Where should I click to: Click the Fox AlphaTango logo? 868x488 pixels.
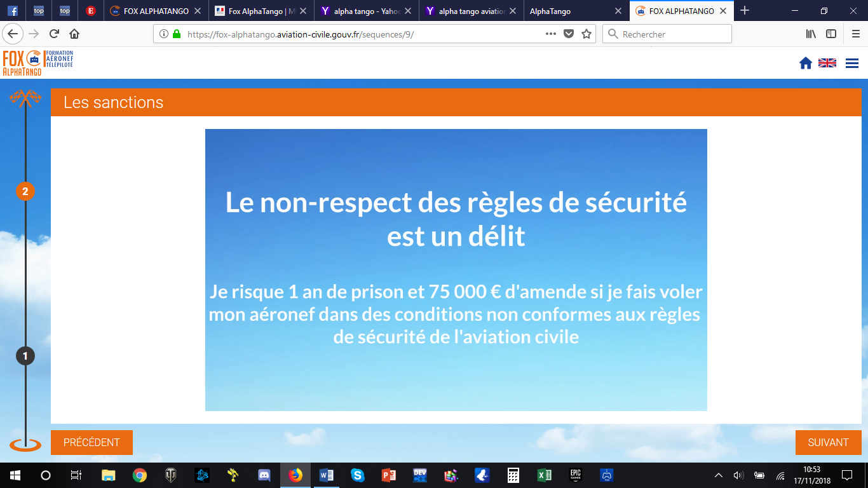click(38, 63)
